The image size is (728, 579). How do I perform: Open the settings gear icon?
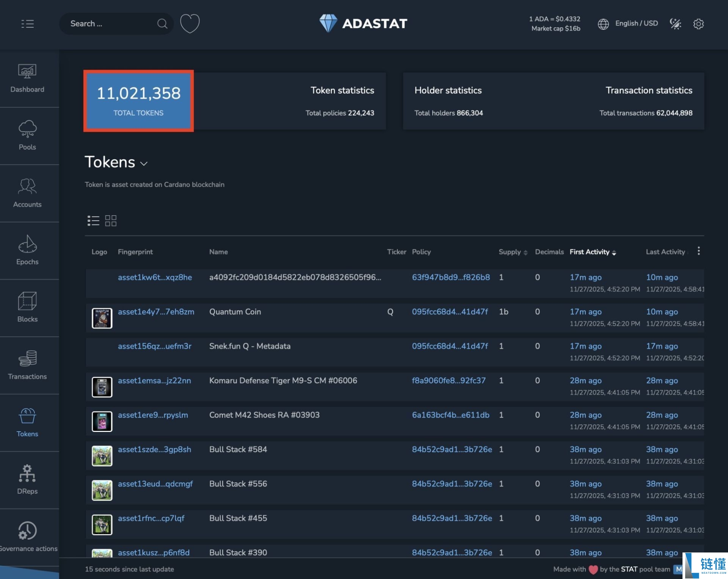coord(698,24)
